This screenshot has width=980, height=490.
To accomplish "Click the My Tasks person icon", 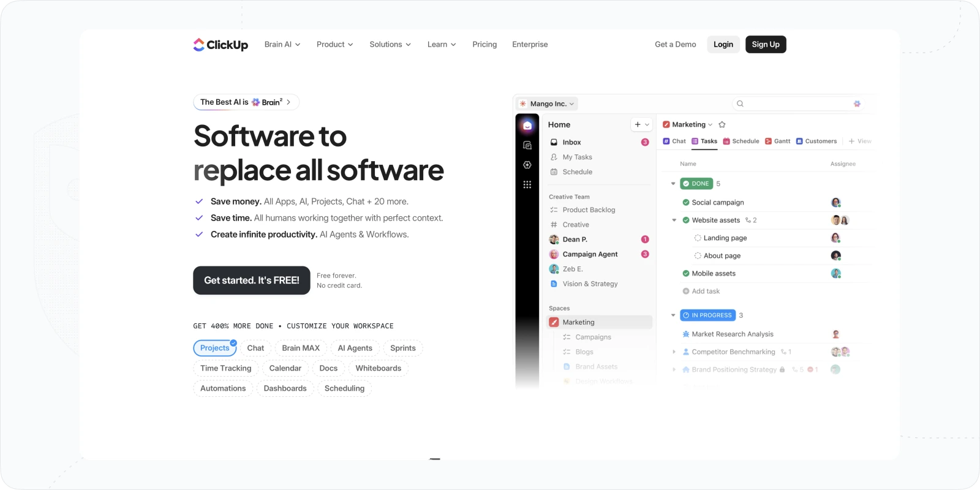I will coord(554,157).
